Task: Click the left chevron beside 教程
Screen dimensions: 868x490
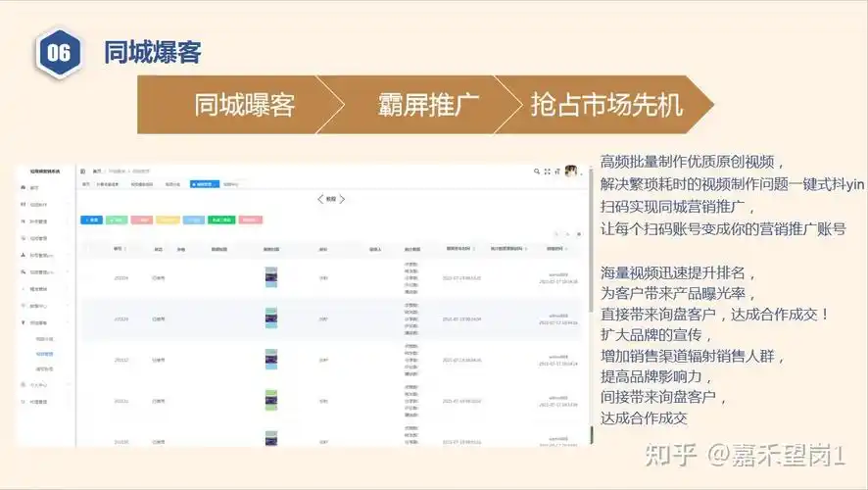Action: [x=320, y=199]
